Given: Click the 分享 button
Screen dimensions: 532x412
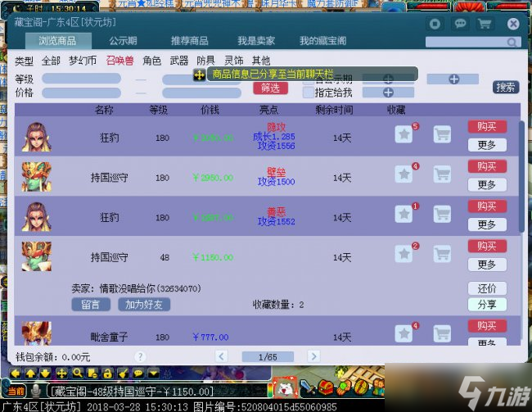Looking at the screenshot, I should click(487, 305).
